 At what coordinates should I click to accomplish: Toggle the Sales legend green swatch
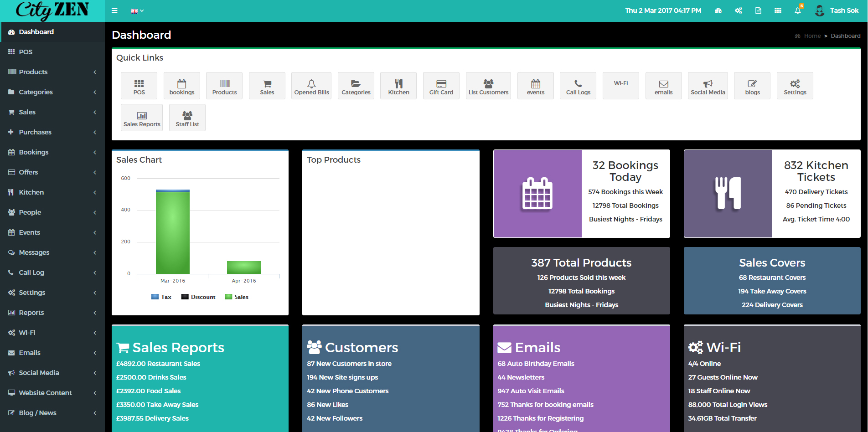coord(228,297)
